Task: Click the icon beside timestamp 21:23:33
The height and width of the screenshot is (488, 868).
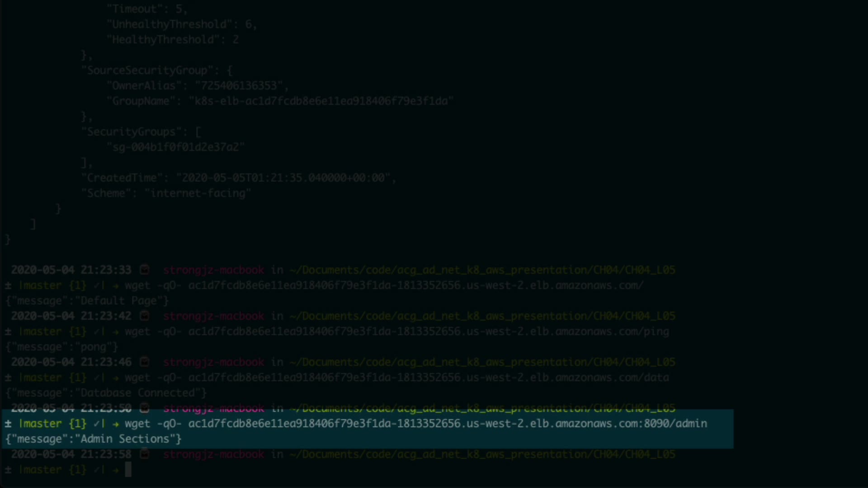Action: [144, 270]
